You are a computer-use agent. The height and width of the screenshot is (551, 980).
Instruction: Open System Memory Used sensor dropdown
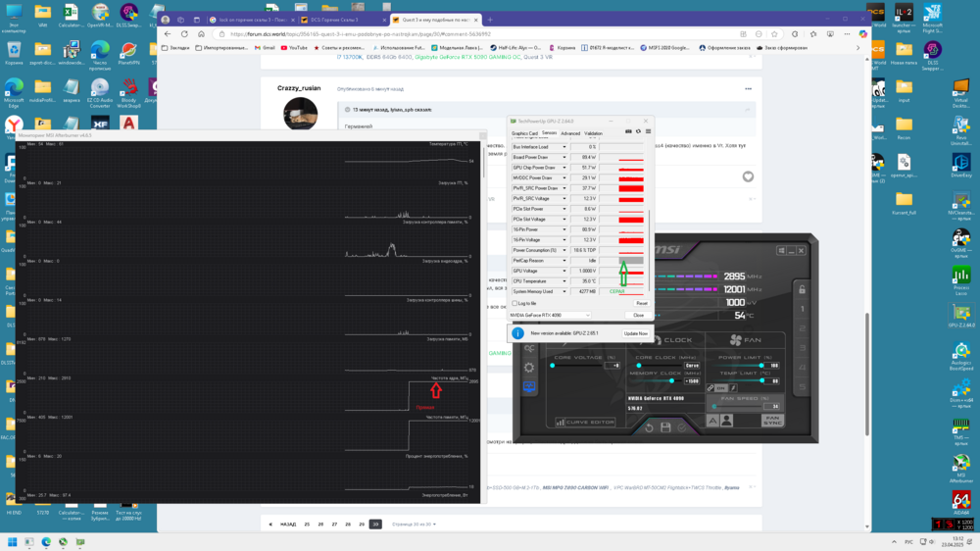[563, 291]
